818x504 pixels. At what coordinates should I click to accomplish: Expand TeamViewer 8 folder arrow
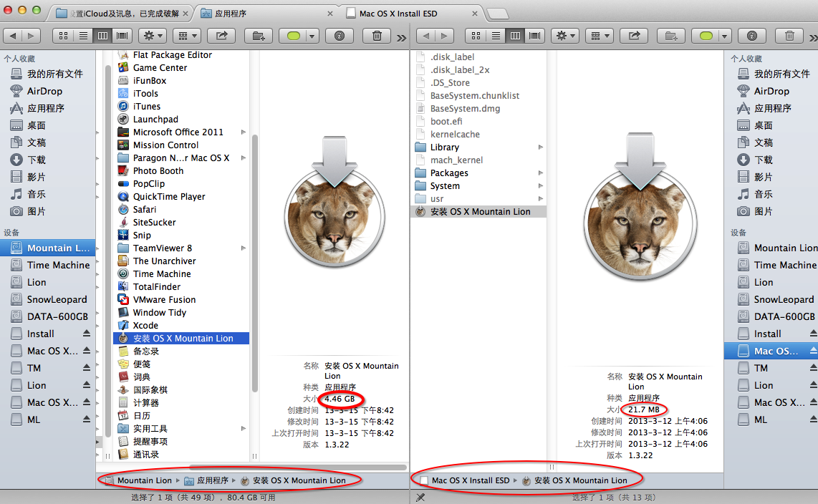(243, 248)
